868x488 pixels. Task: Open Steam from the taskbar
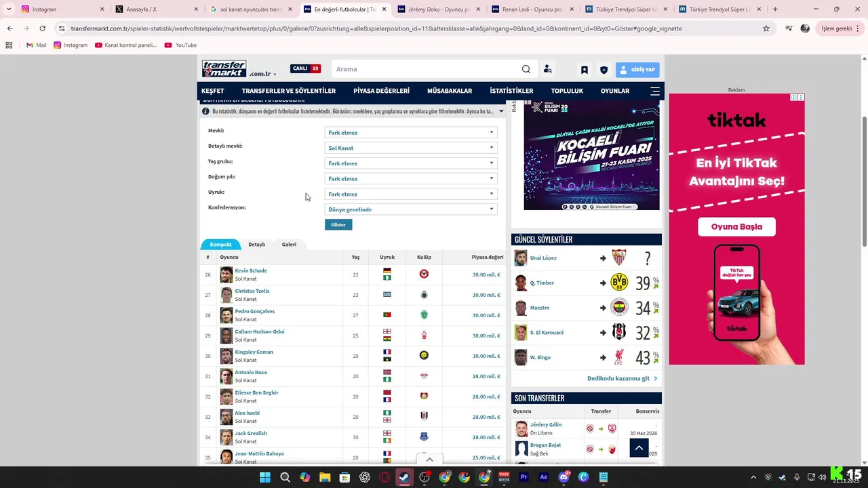coord(405,477)
